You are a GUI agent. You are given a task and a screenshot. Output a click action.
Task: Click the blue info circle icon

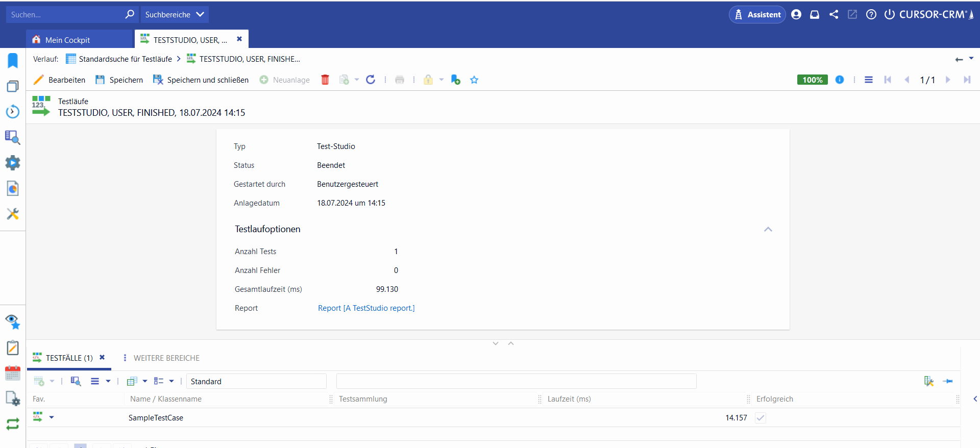(840, 80)
